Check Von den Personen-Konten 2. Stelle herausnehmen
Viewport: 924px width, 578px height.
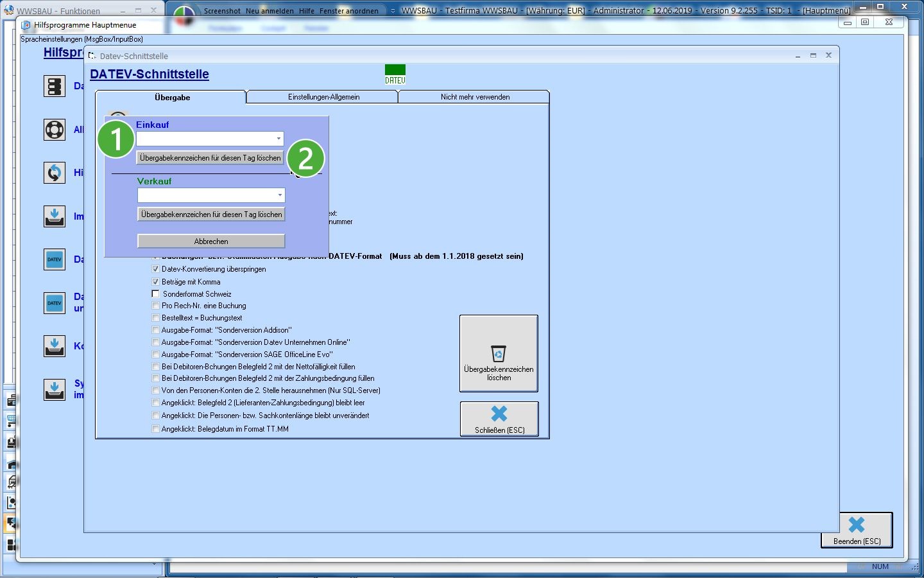tap(155, 390)
